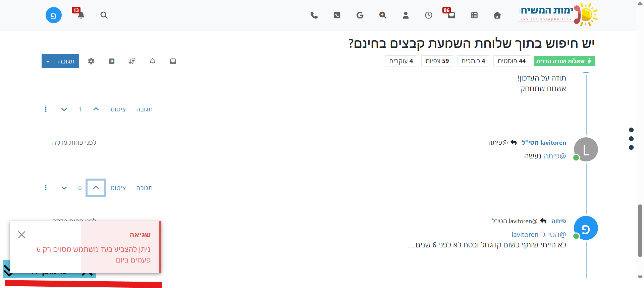The image size is (644, 288).
Task: Downvote the lavitoren post with 0 votes
Action: (x=64, y=188)
